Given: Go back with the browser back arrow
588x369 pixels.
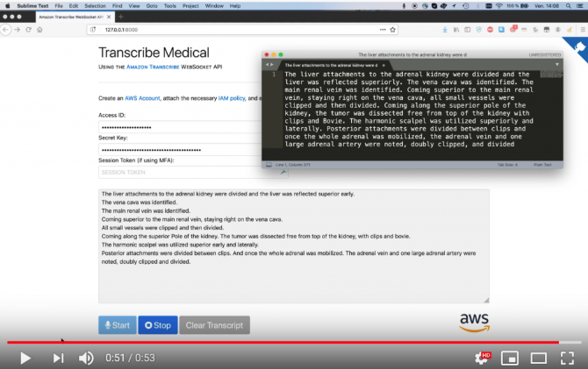Looking at the screenshot, I should (5, 30).
